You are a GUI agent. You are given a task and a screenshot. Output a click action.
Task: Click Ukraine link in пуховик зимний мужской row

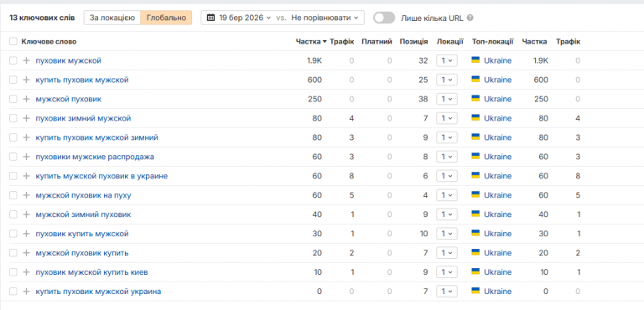pyautogui.click(x=497, y=118)
